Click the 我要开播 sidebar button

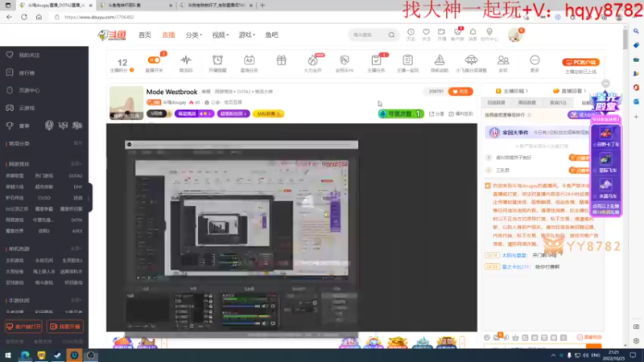click(x=65, y=327)
